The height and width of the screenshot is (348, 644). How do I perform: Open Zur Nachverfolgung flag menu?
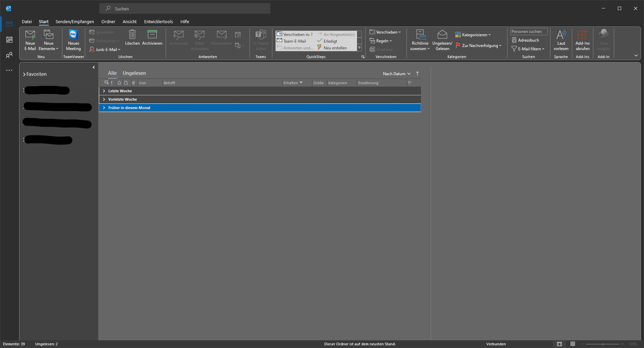coord(478,46)
